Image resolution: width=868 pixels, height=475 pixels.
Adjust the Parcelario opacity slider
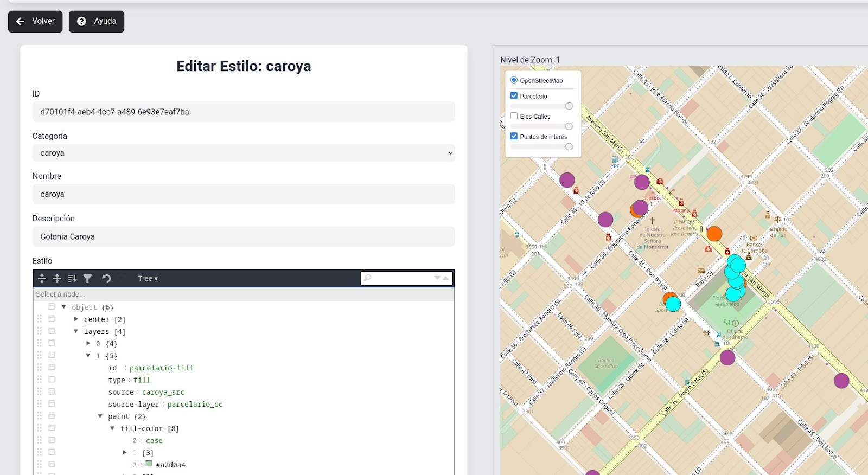coord(542,106)
